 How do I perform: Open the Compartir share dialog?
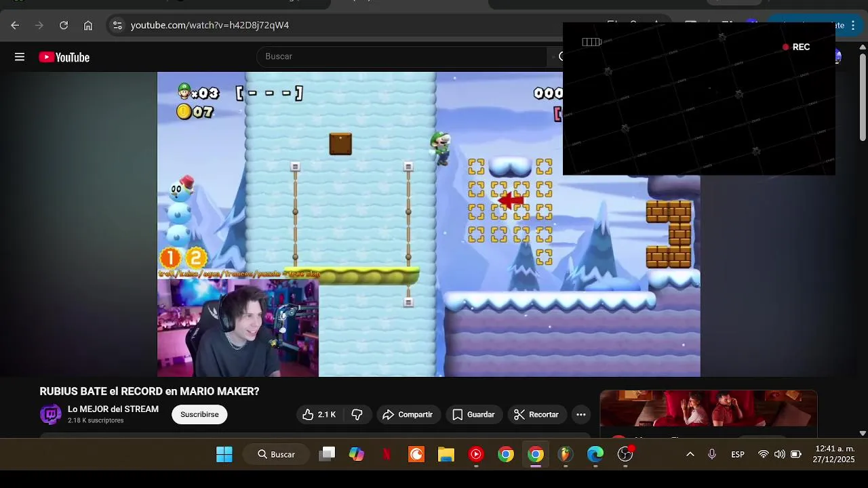(408, 414)
